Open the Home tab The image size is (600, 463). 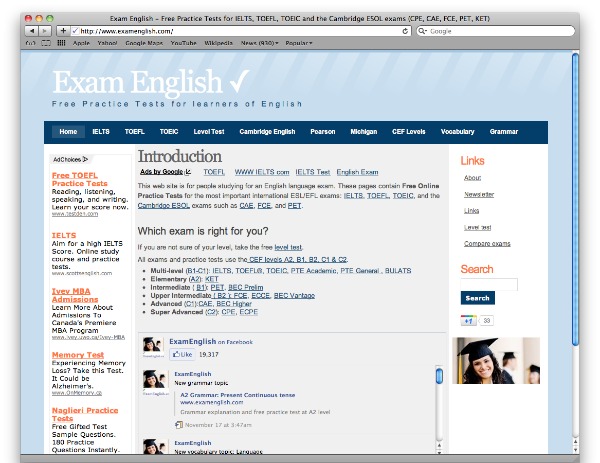[x=68, y=132]
